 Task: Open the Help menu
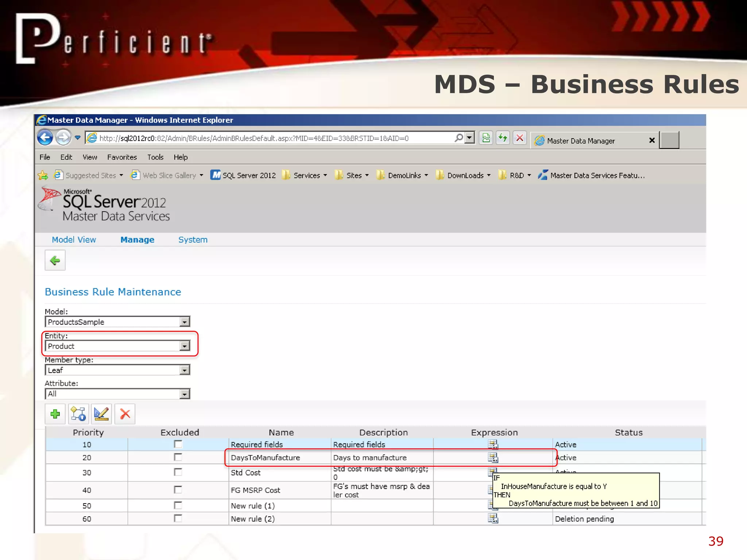pyautogui.click(x=181, y=157)
